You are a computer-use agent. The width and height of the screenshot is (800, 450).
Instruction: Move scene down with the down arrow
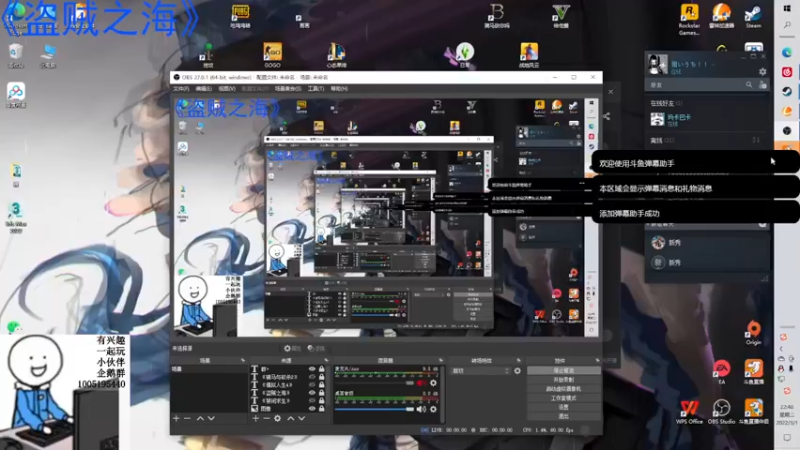[211, 418]
